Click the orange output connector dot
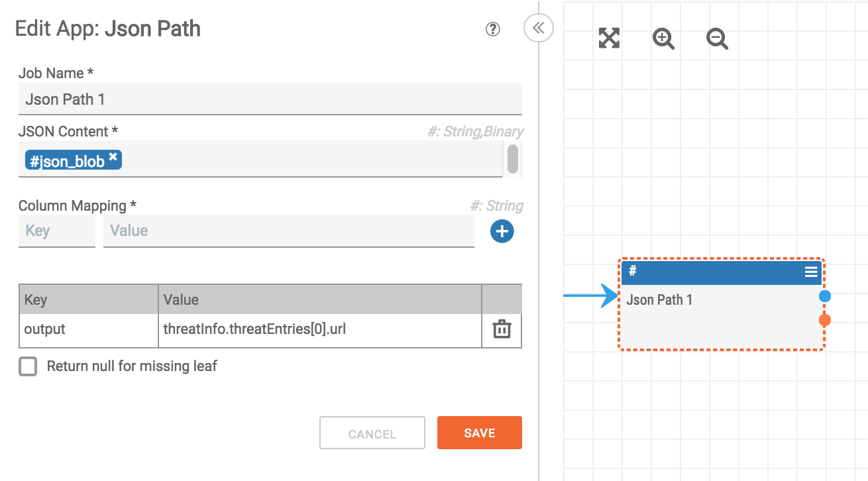Viewport: 868px width, 481px height. (824, 321)
